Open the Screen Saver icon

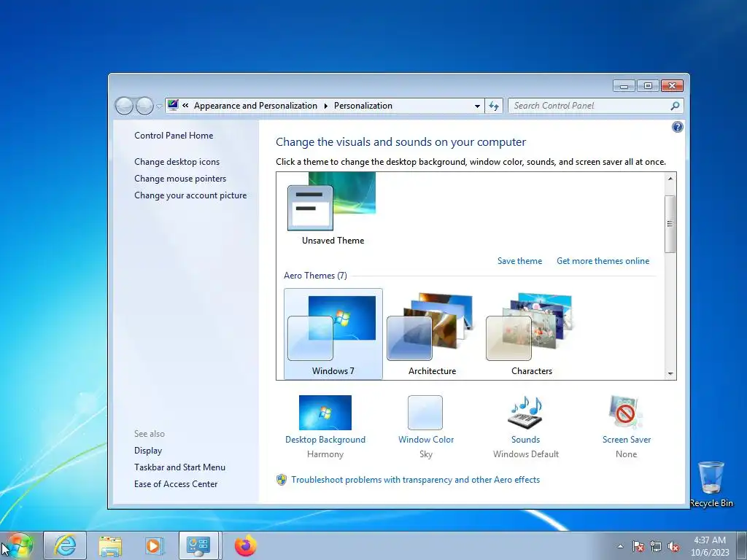coord(626,413)
